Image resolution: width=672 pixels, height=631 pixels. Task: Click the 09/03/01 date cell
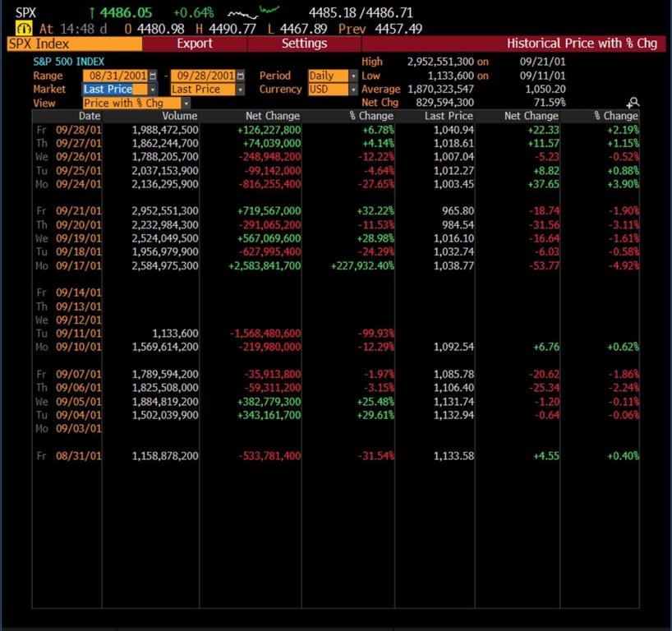78,429
